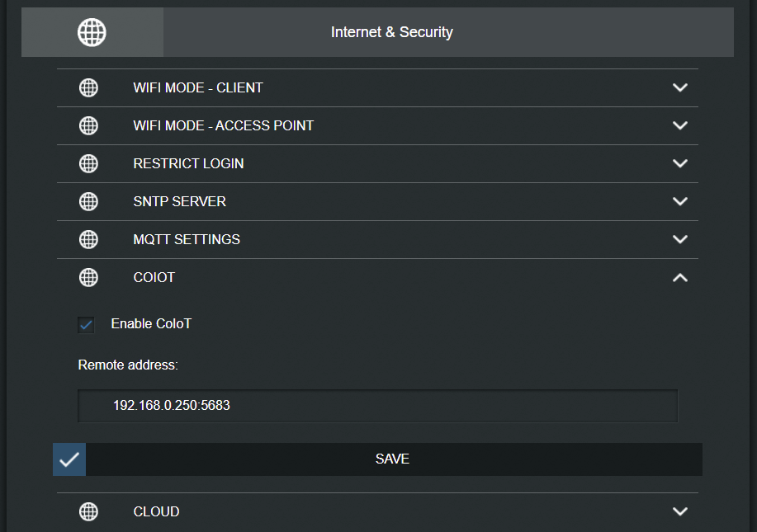Click globe icon beside WIFI MODE - CLIENT
This screenshot has height=532, width=757.
click(x=88, y=87)
